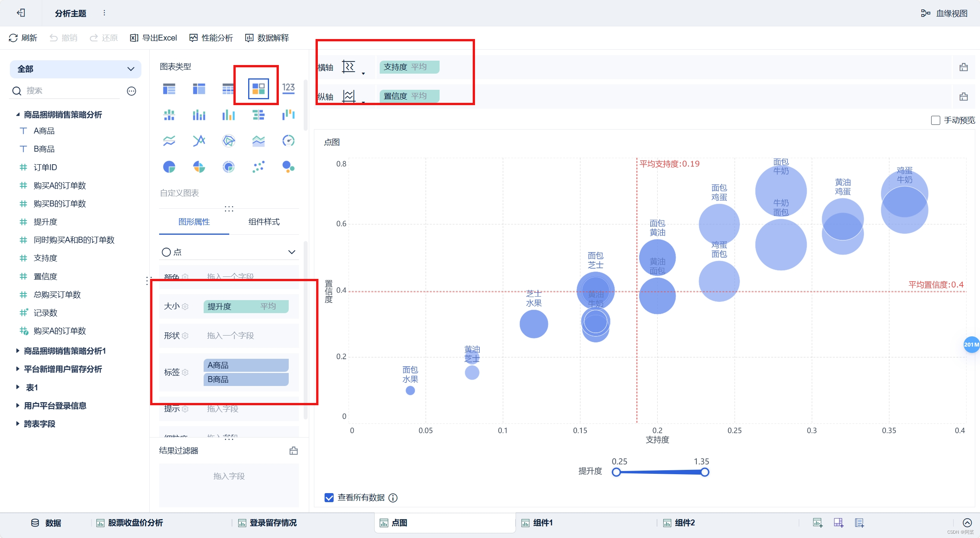Viewport: 980px width, 538px height.
Task: Select the pie chart type icon
Action: point(169,167)
